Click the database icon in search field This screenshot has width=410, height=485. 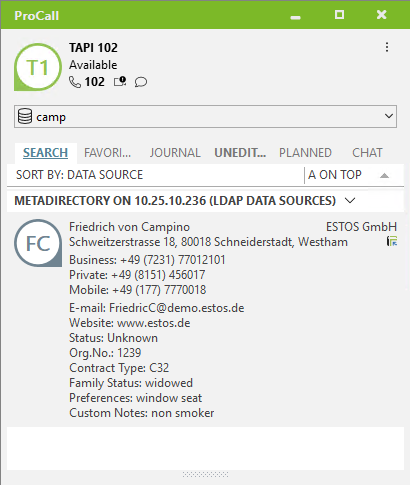click(x=25, y=116)
